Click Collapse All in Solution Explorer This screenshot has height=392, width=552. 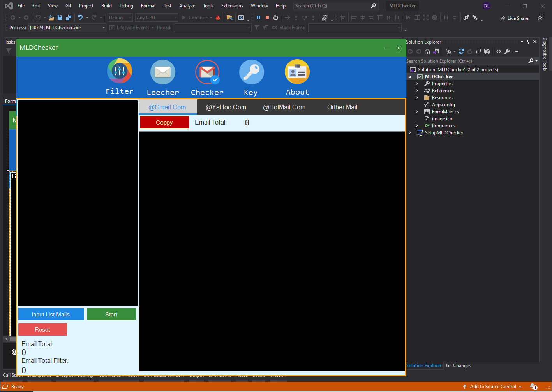tap(478, 51)
